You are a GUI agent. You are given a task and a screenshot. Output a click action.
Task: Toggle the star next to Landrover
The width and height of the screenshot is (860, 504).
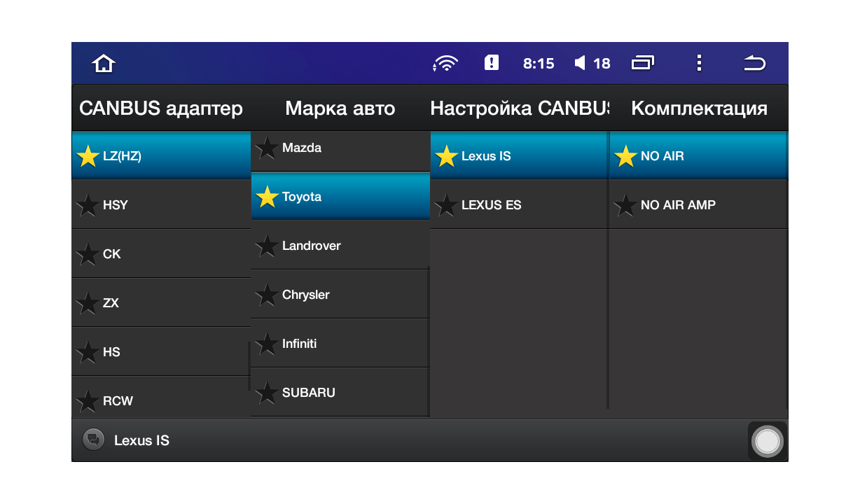coord(267,246)
